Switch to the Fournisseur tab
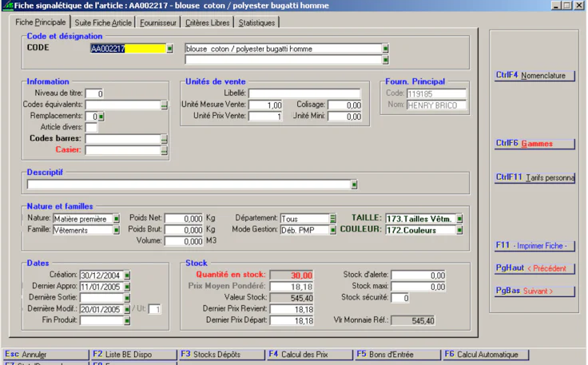588x365 pixels. click(160, 23)
